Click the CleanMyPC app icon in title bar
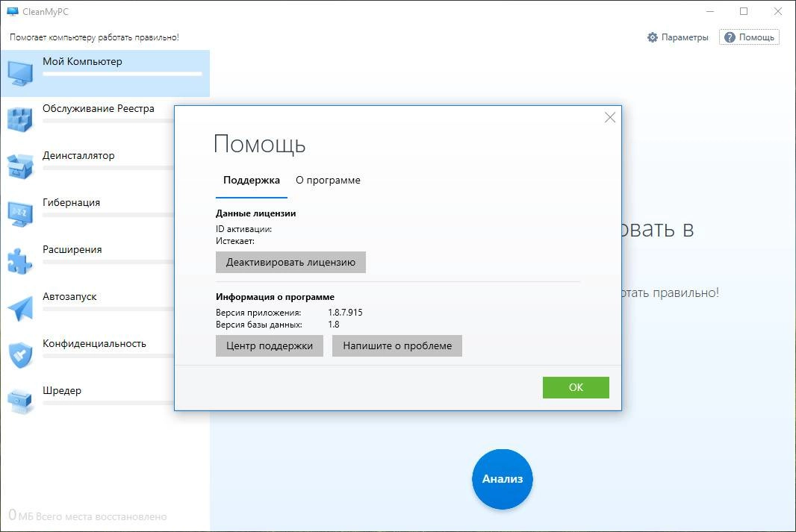The image size is (796, 532). (13, 11)
